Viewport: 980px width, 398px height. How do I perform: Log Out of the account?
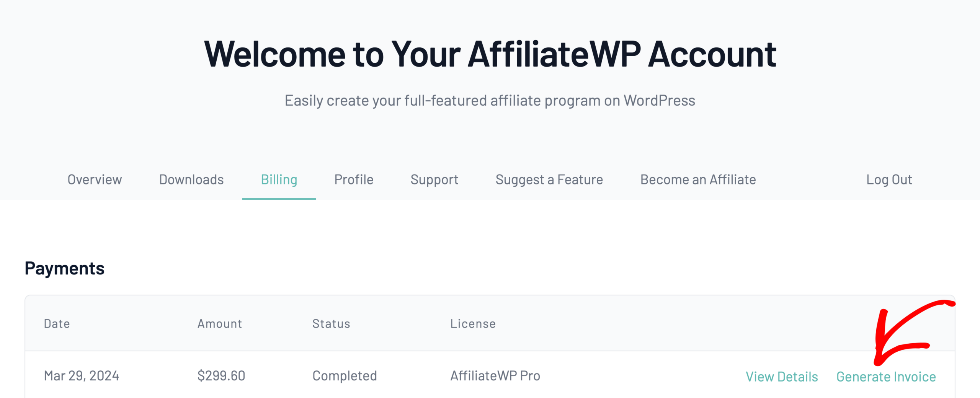(889, 179)
